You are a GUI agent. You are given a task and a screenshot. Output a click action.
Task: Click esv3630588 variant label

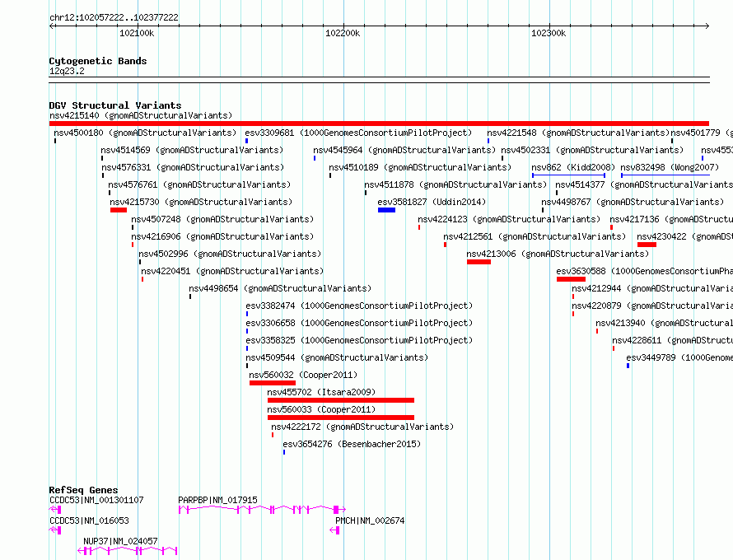click(644, 271)
